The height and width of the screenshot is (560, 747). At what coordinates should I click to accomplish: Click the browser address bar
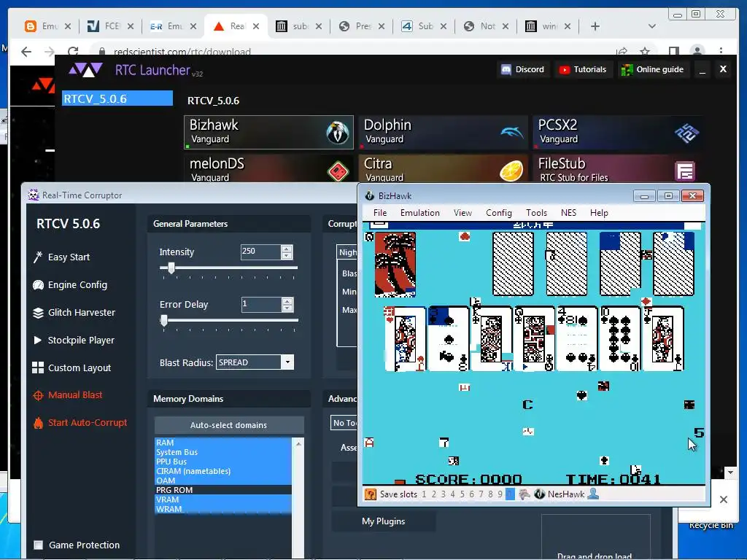click(352, 52)
